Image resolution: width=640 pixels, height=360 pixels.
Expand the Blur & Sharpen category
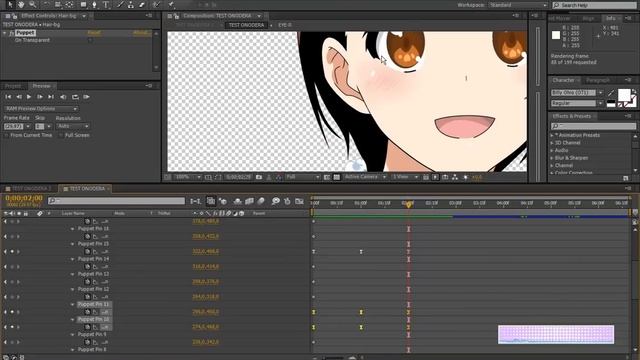pos(552,158)
